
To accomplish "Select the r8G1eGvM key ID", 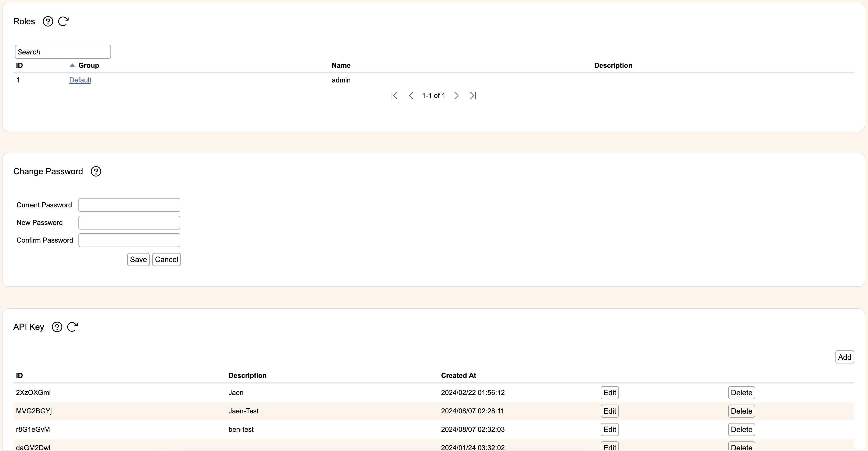I will point(33,429).
